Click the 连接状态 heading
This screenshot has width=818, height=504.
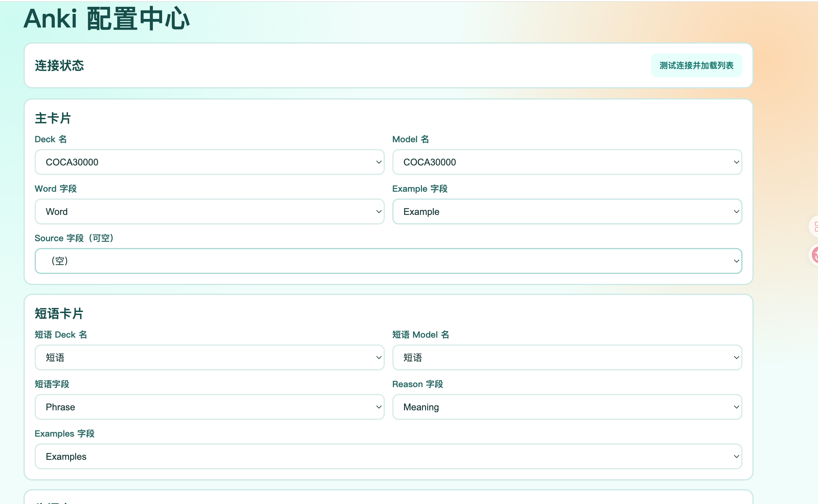click(59, 65)
